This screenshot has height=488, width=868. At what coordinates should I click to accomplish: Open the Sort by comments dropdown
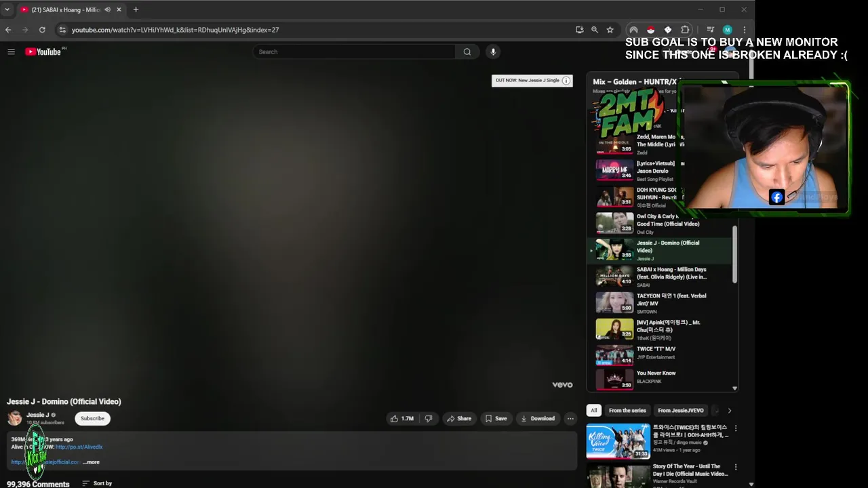coord(97,483)
